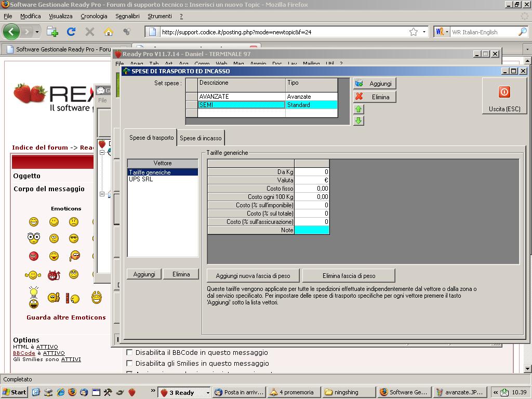
Task: Click the new tab icon in toolbar
Action: point(52,32)
